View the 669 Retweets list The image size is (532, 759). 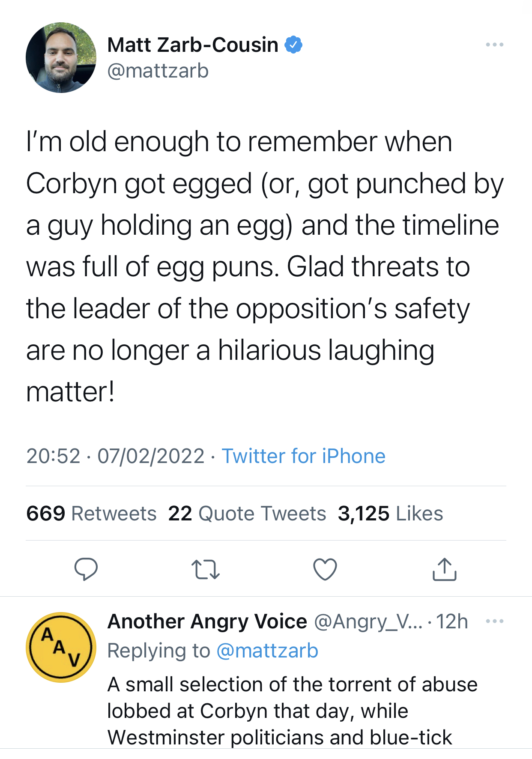(x=91, y=513)
